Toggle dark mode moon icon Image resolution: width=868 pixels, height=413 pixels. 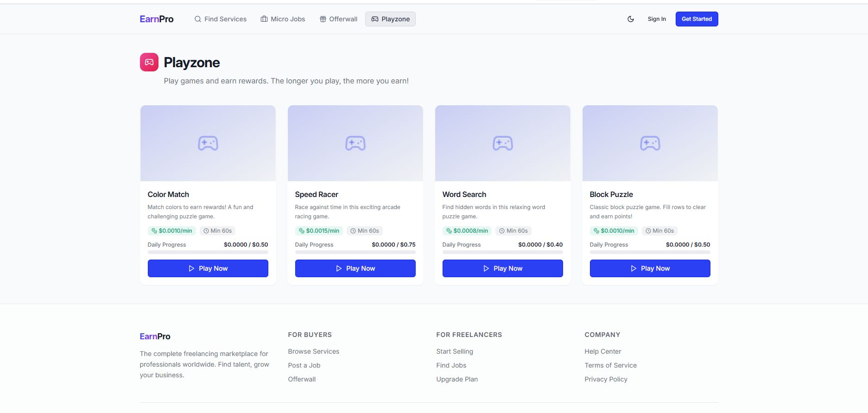click(630, 19)
